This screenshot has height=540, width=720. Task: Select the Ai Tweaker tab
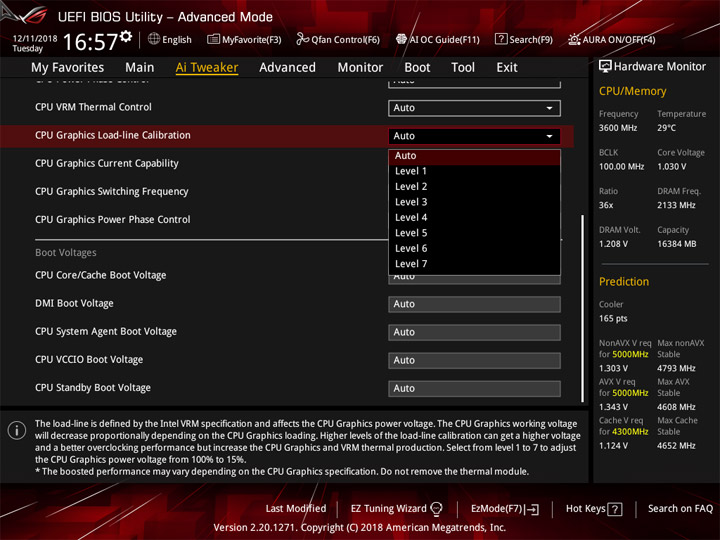point(207,68)
